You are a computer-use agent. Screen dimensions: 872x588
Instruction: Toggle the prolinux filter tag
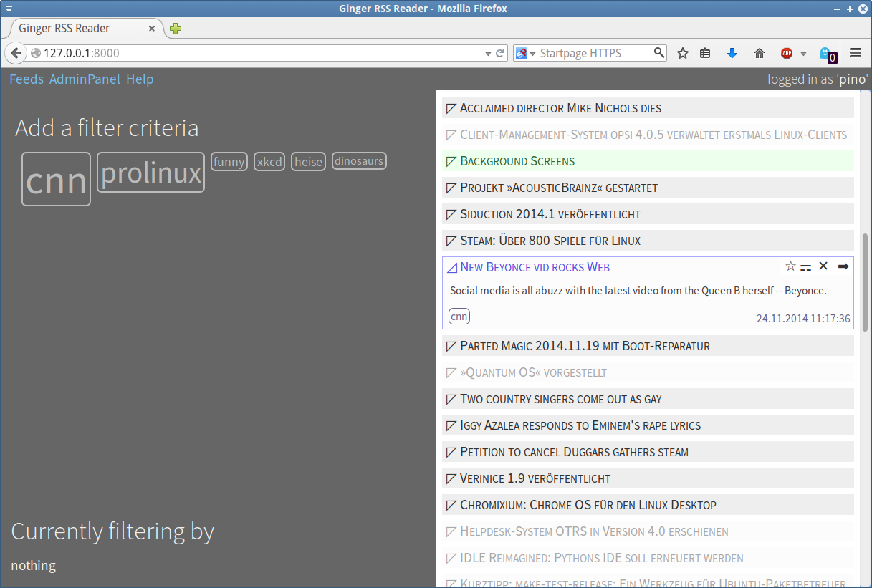150,173
